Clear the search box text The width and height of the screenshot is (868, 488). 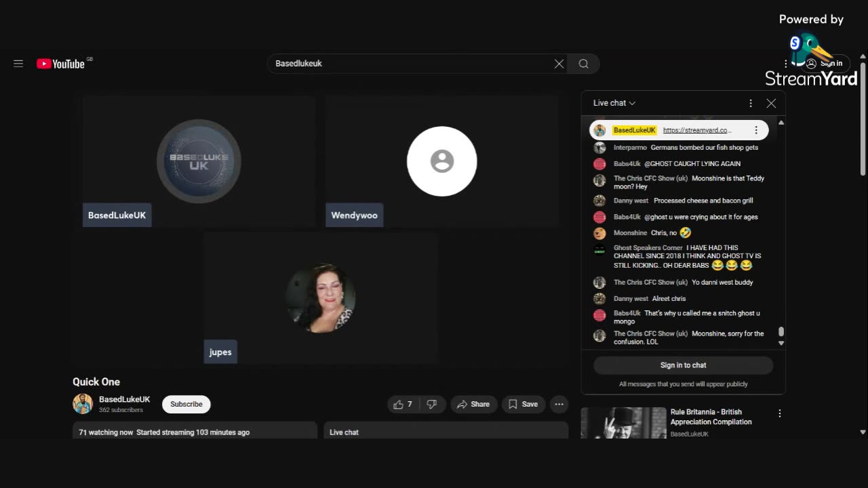(559, 64)
